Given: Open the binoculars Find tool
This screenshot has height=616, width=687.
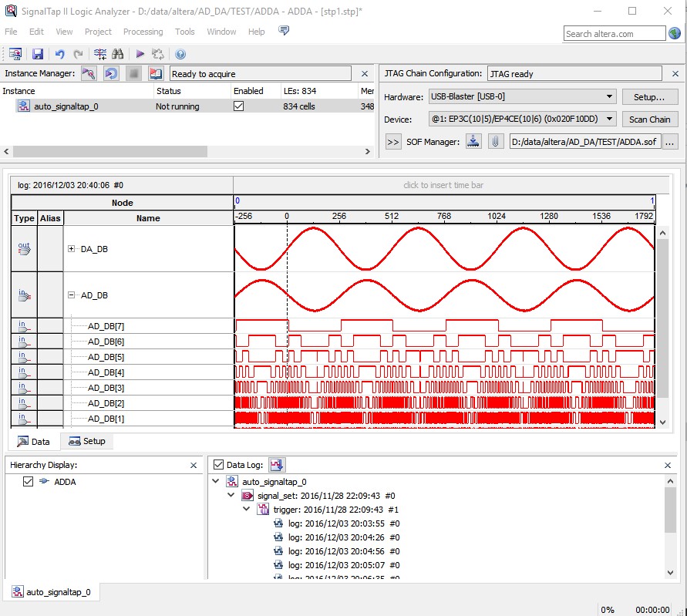Looking at the screenshot, I should tap(118, 54).
